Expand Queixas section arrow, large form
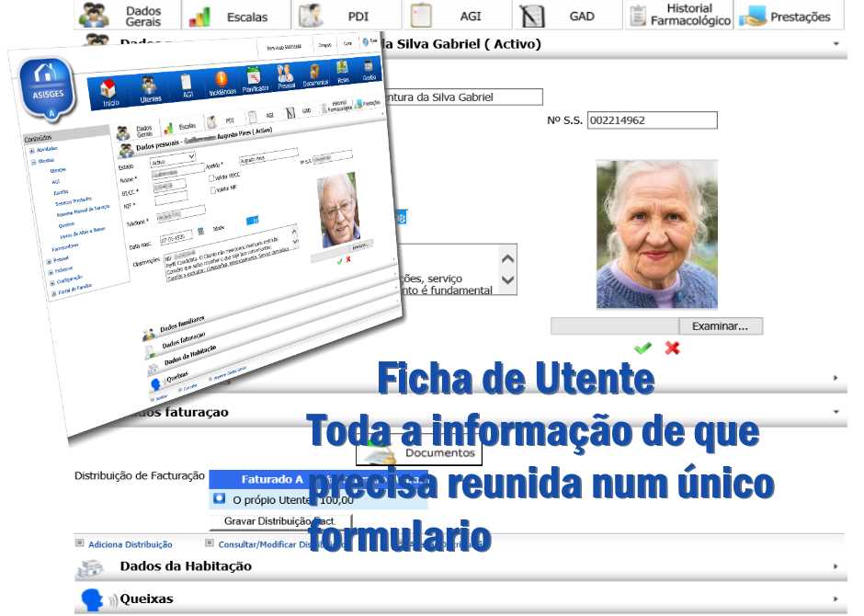The image size is (864, 616). [836, 599]
